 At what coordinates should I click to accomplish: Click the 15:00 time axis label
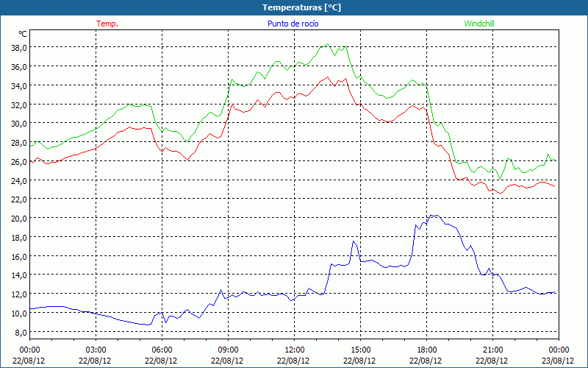tap(360, 350)
